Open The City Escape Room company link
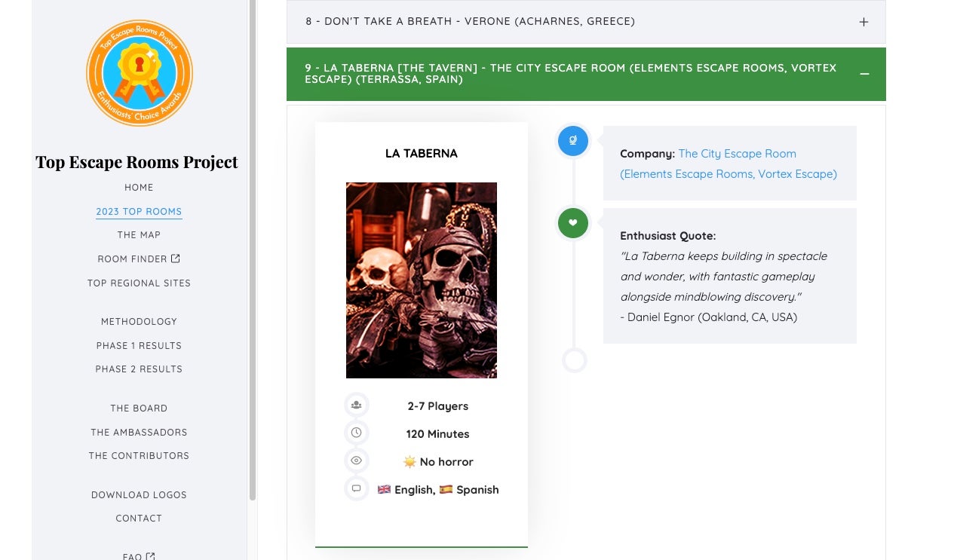This screenshot has width=954, height=560. click(x=737, y=154)
